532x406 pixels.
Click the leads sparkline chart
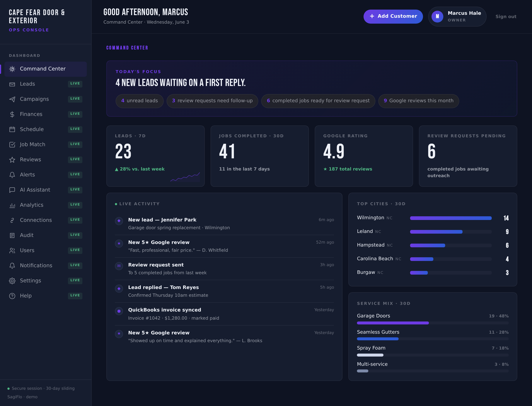pyautogui.click(x=185, y=177)
